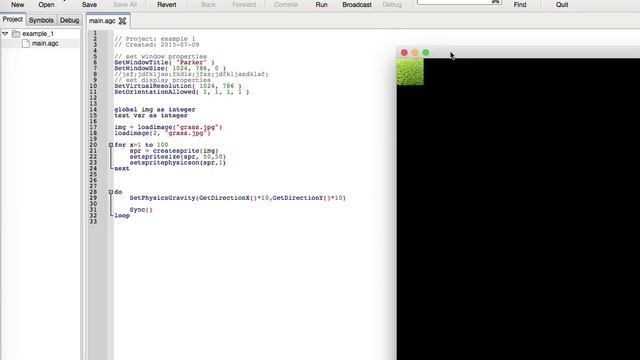Revert the file changes

click(167, 4)
